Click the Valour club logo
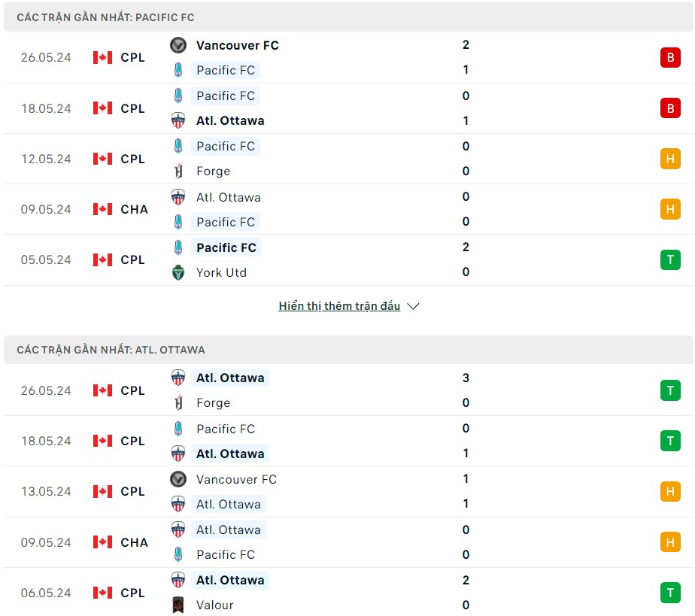Image resolution: width=695 pixels, height=616 pixels. [178, 605]
